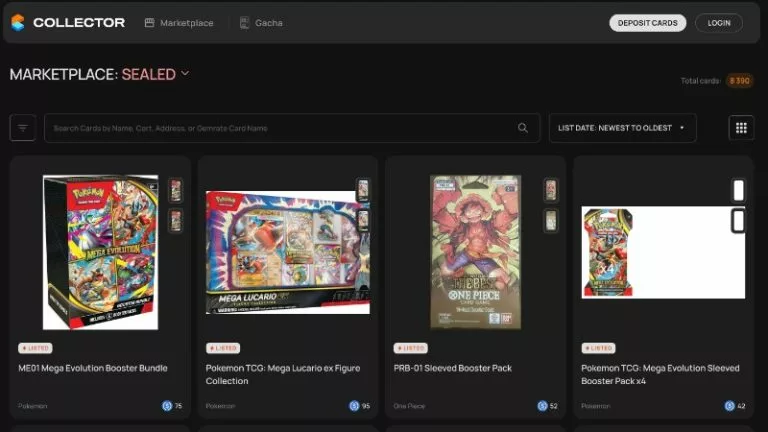Select second small preview on Mega Lucario card
Viewport: 768px width, 432px height.
[x=363, y=221]
